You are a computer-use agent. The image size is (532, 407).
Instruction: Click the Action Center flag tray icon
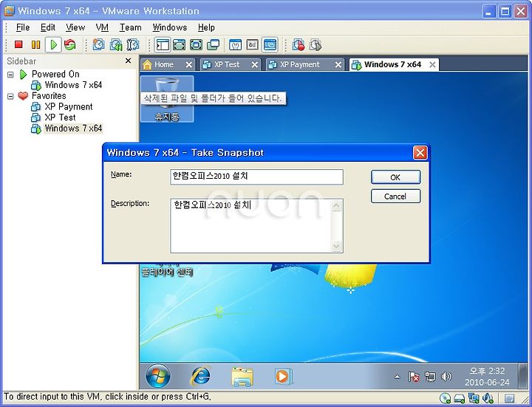414,377
